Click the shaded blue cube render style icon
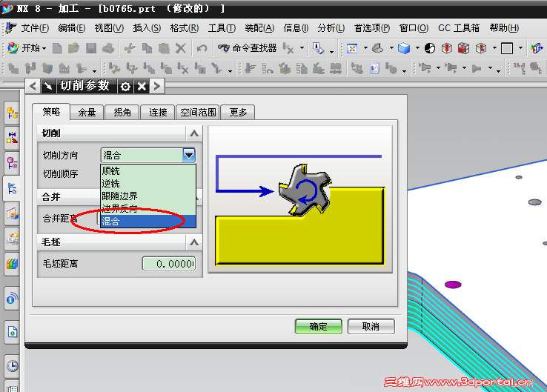Viewport: 547px width, 392px height. (x=404, y=48)
